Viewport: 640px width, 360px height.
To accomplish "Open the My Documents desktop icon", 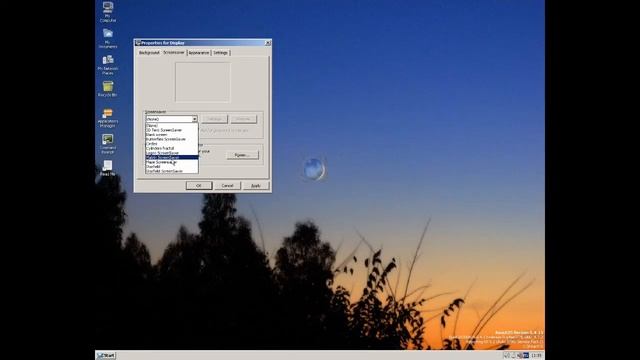I will pos(108,38).
